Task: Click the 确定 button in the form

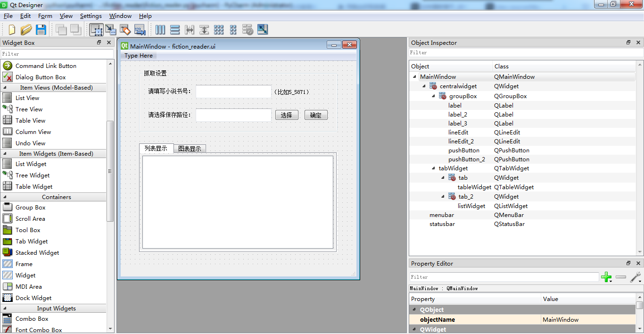Action: pyautogui.click(x=316, y=115)
